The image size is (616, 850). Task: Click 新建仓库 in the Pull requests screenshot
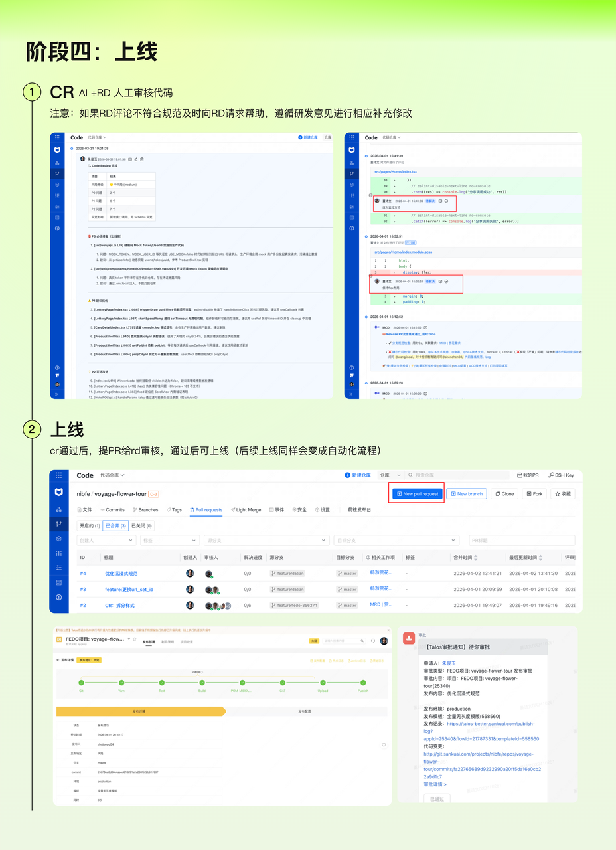pos(359,475)
